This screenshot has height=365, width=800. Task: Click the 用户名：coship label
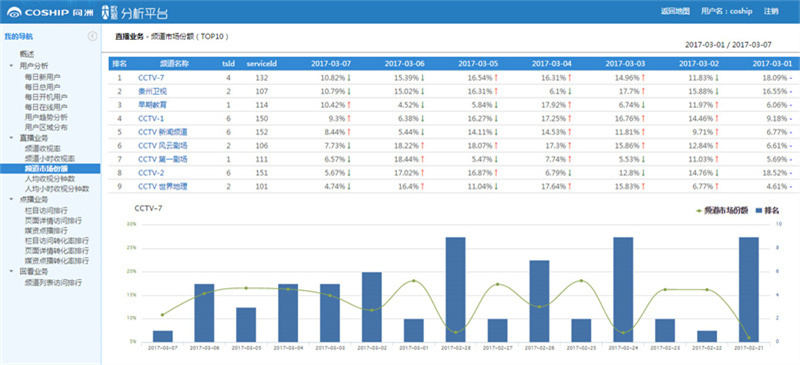coord(727,11)
